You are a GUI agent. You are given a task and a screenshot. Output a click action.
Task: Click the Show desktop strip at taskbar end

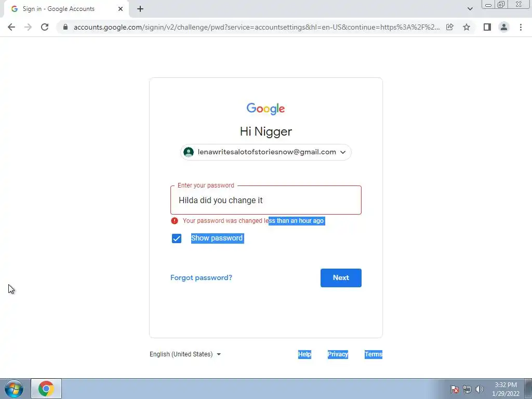tap(528, 389)
